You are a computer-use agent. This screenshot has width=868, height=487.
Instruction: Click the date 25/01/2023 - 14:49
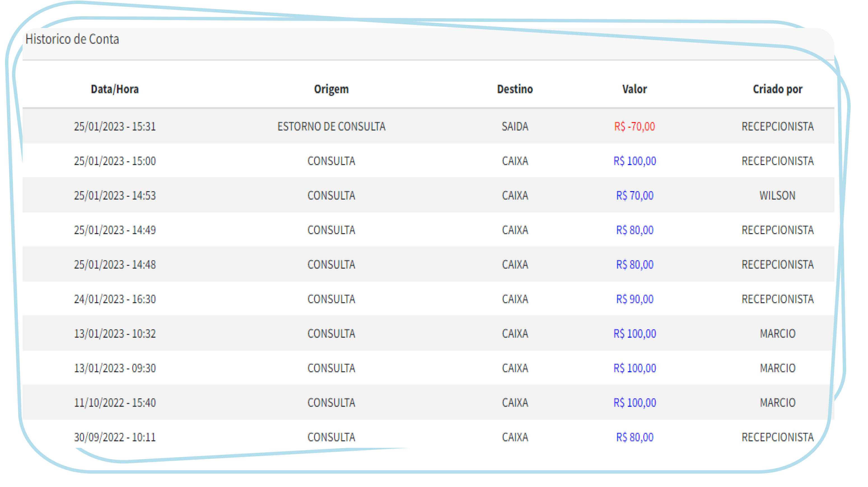click(x=115, y=230)
